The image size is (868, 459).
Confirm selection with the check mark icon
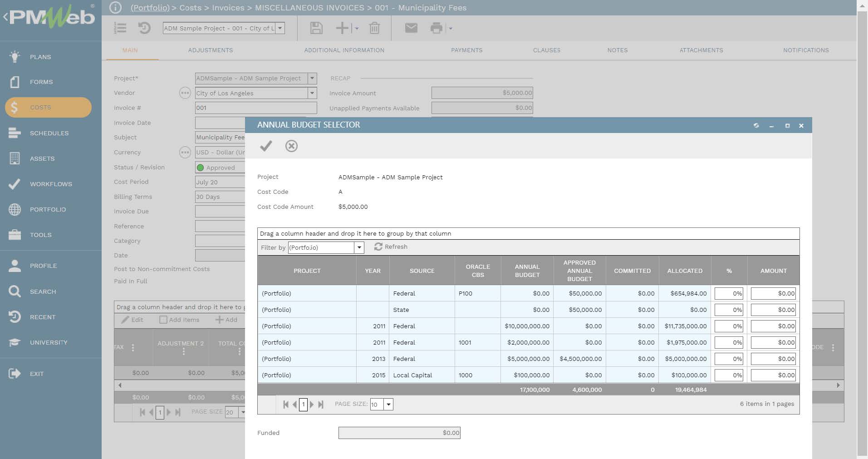[x=266, y=146]
